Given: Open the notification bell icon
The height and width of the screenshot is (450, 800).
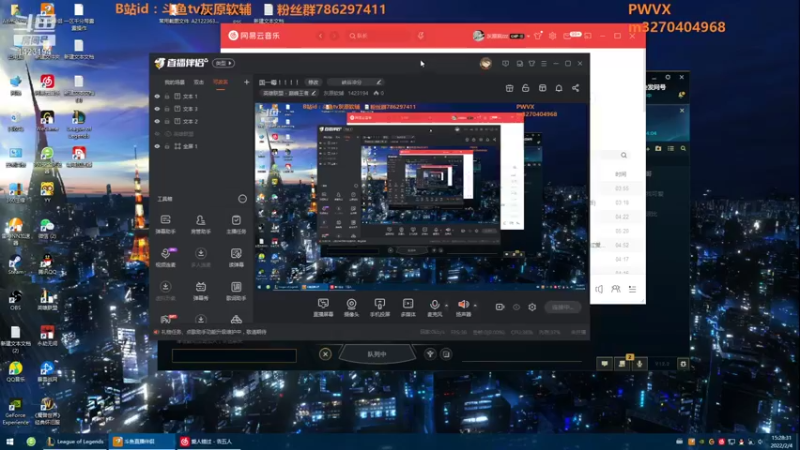Looking at the screenshot, I should [x=559, y=88].
